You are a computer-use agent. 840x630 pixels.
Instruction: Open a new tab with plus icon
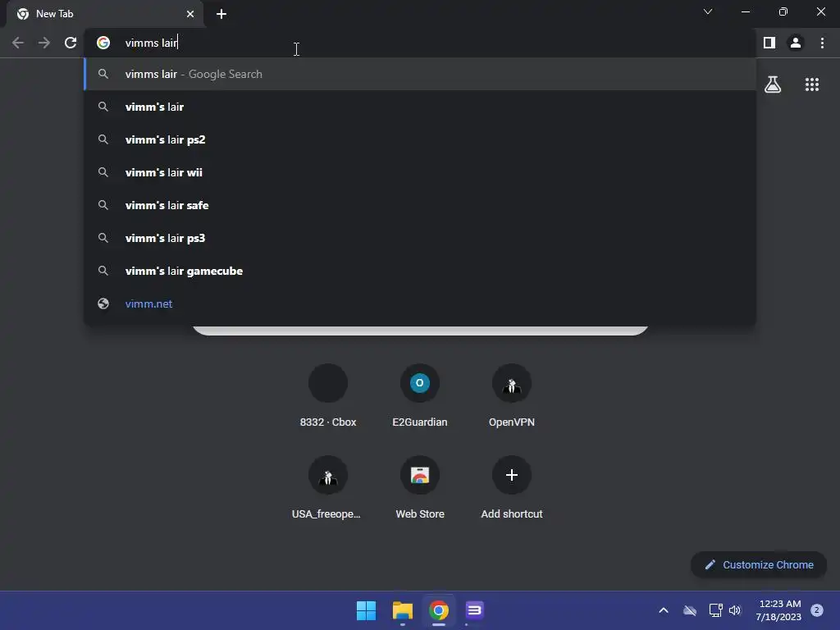(221, 14)
